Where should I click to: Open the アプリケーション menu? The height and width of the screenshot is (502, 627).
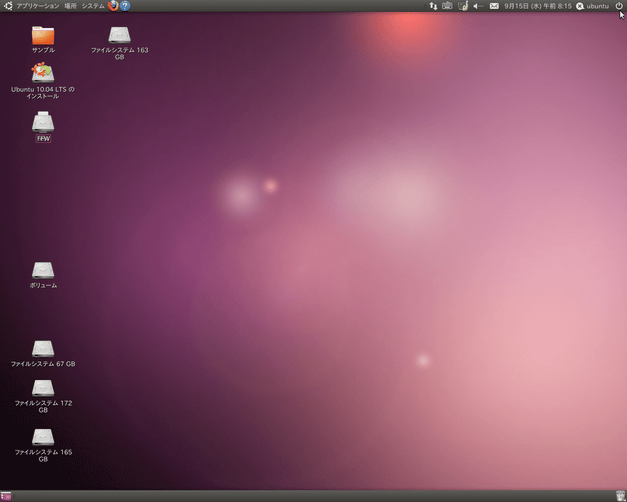[x=38, y=6]
